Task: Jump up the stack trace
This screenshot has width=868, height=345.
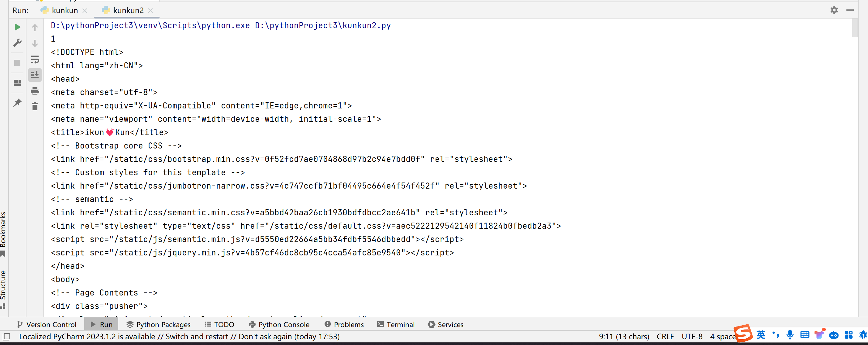Action: click(35, 27)
